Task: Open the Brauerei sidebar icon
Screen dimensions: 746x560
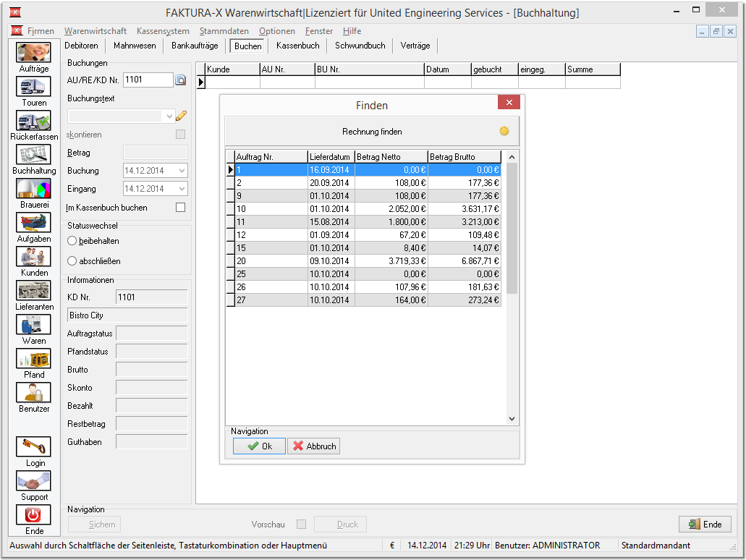Action: click(33, 188)
